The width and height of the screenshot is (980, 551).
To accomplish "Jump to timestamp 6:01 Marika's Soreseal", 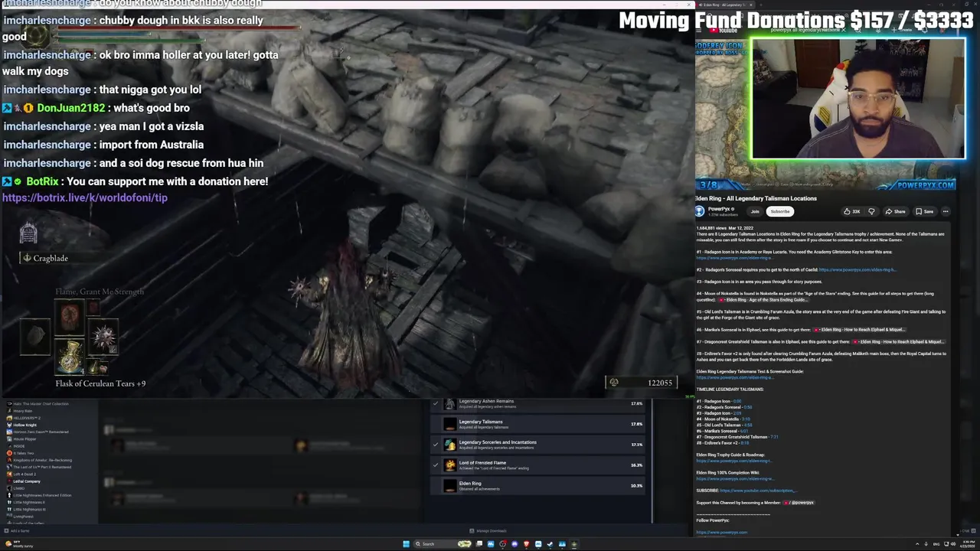I will [x=743, y=431].
